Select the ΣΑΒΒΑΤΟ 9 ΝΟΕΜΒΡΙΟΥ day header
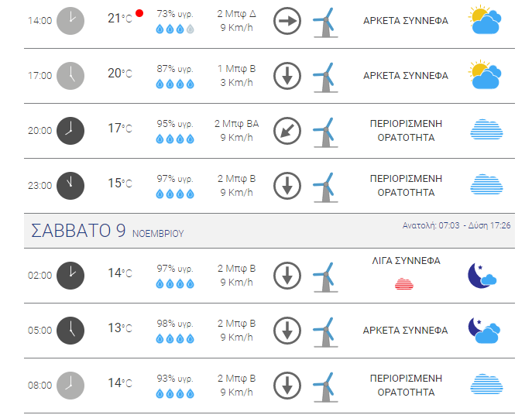Screen dimensions: 532x415 tap(269, 231)
